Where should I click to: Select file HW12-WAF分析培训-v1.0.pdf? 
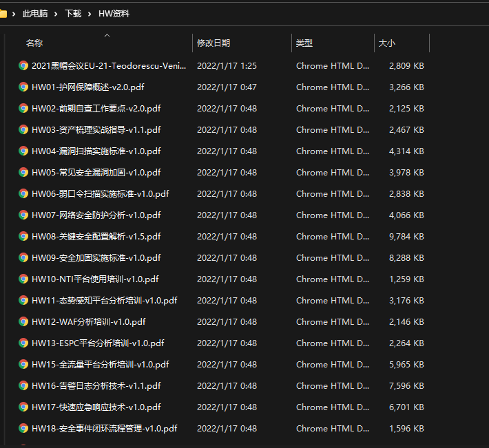pos(89,321)
